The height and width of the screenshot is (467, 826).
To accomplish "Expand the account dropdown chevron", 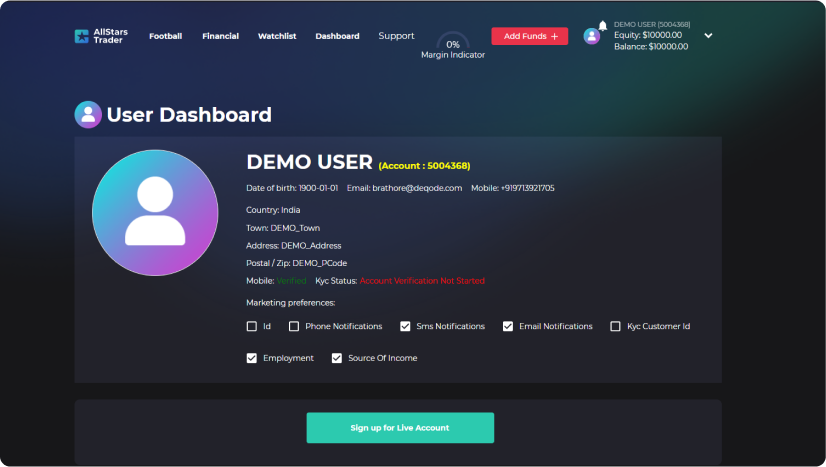I will click(708, 36).
